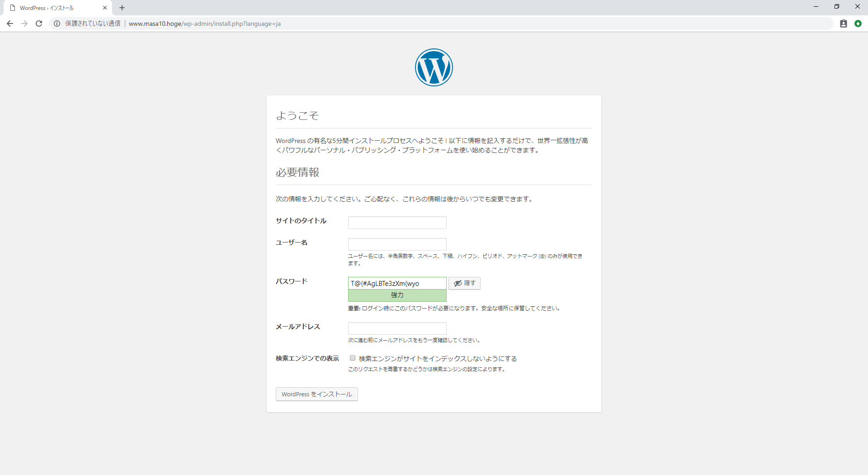Click the メールアドレス label
The height and width of the screenshot is (475, 868).
pyautogui.click(x=298, y=327)
